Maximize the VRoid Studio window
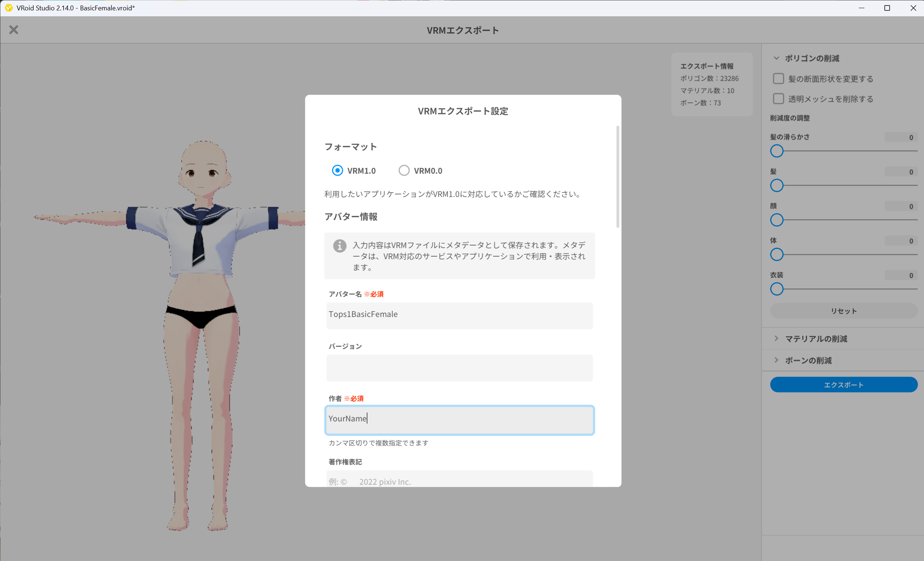Screen dimensions: 924x561 (x=887, y=8)
